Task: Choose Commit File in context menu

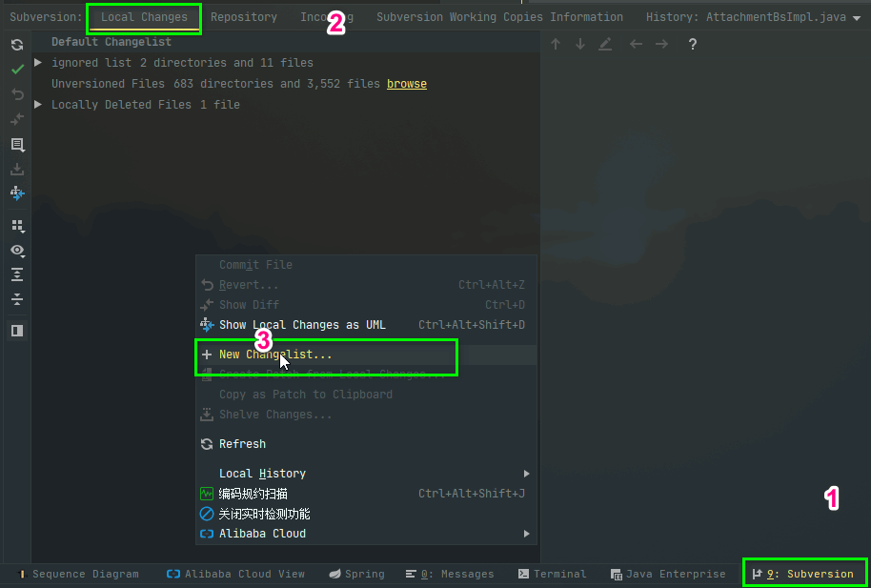Action: pyautogui.click(x=366, y=265)
